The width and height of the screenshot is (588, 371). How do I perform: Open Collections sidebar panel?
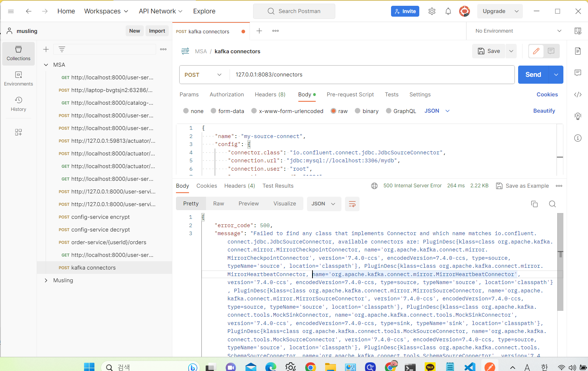(18, 53)
